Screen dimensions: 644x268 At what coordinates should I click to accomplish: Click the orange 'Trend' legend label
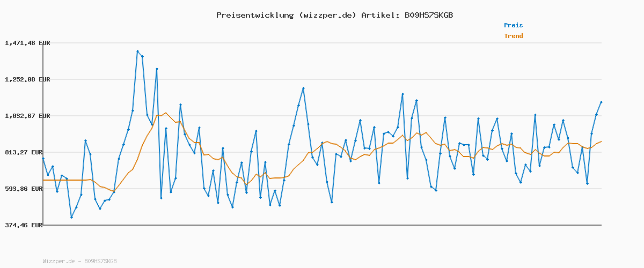coord(513,36)
